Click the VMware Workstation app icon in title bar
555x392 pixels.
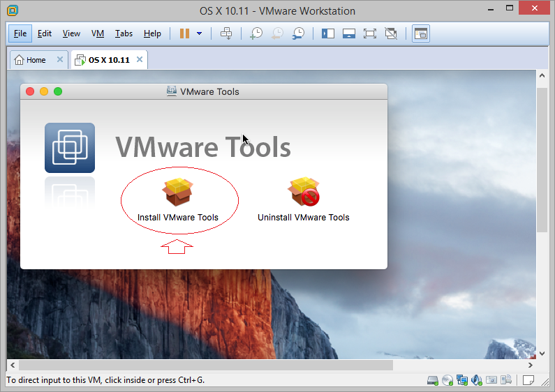pos(13,10)
